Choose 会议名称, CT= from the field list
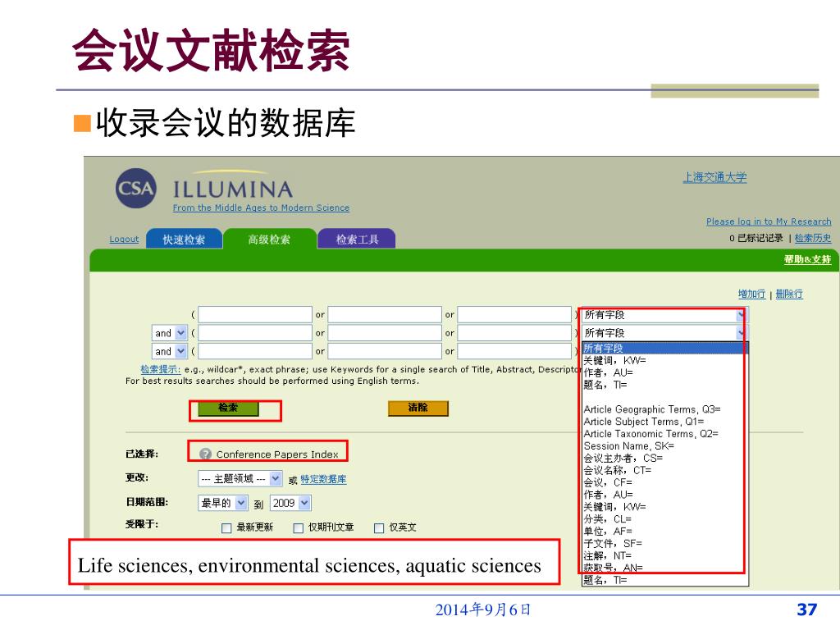The width and height of the screenshot is (840, 630). 617,471
